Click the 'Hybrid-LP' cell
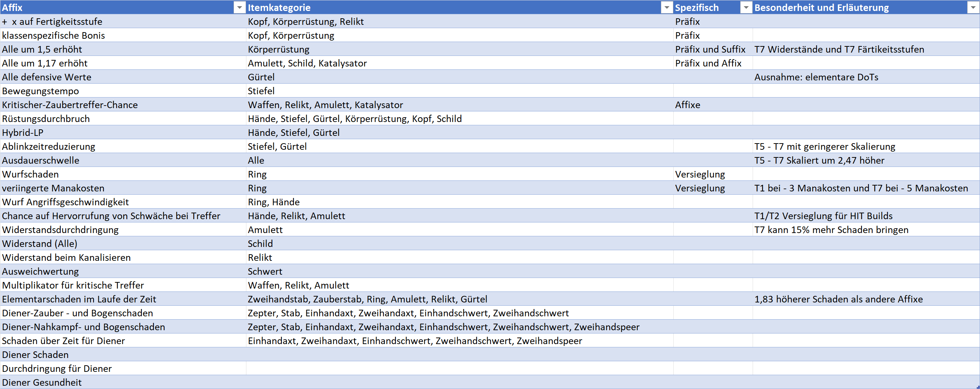Screen dimensions: 980x389 click(123, 132)
